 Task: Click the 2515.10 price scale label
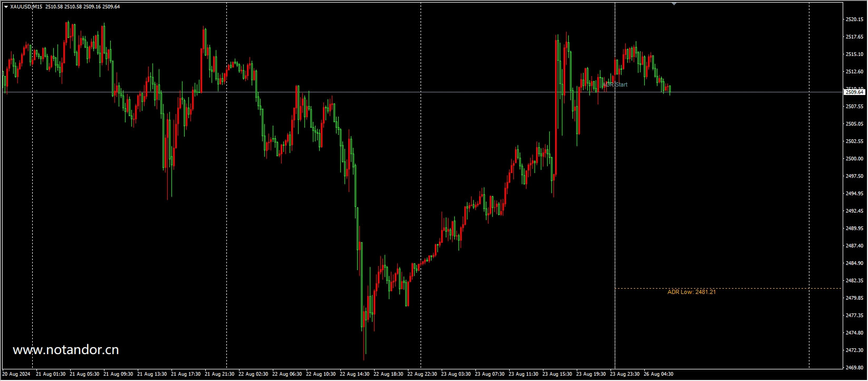(854, 54)
